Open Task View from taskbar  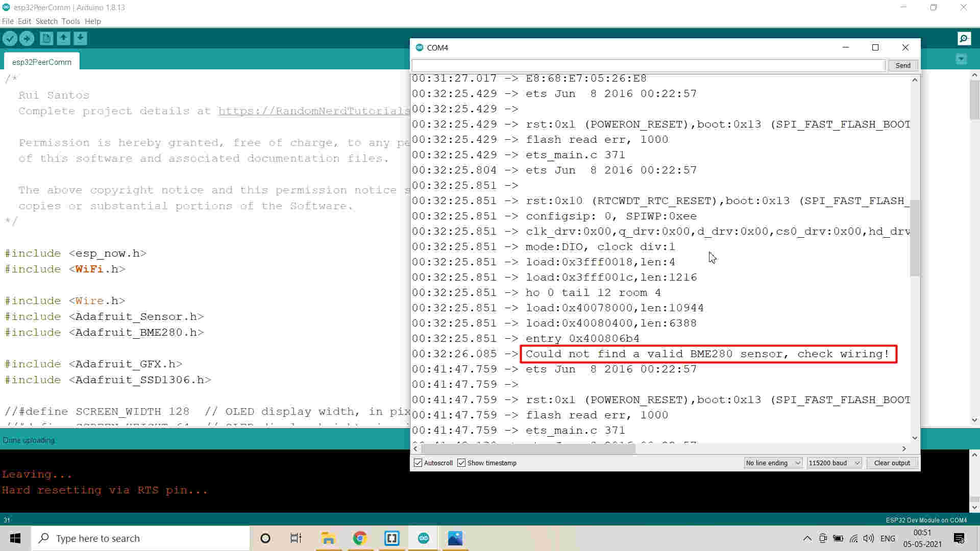(296, 538)
